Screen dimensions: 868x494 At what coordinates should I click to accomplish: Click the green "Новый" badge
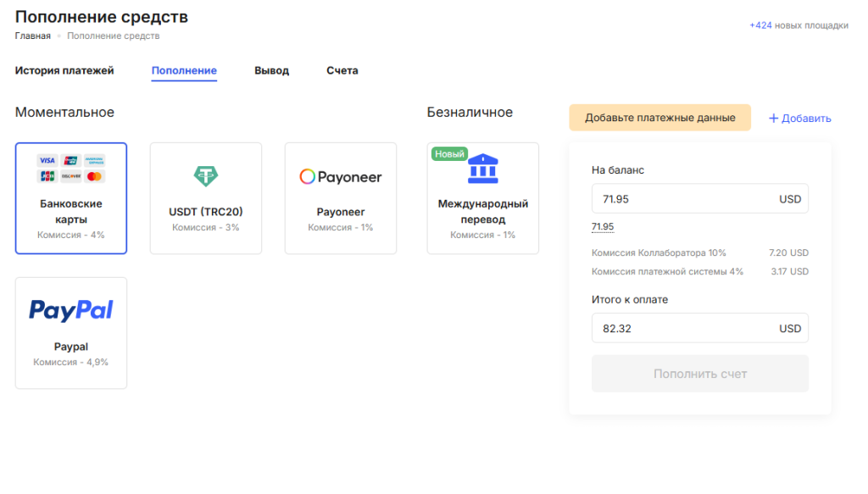pos(449,154)
